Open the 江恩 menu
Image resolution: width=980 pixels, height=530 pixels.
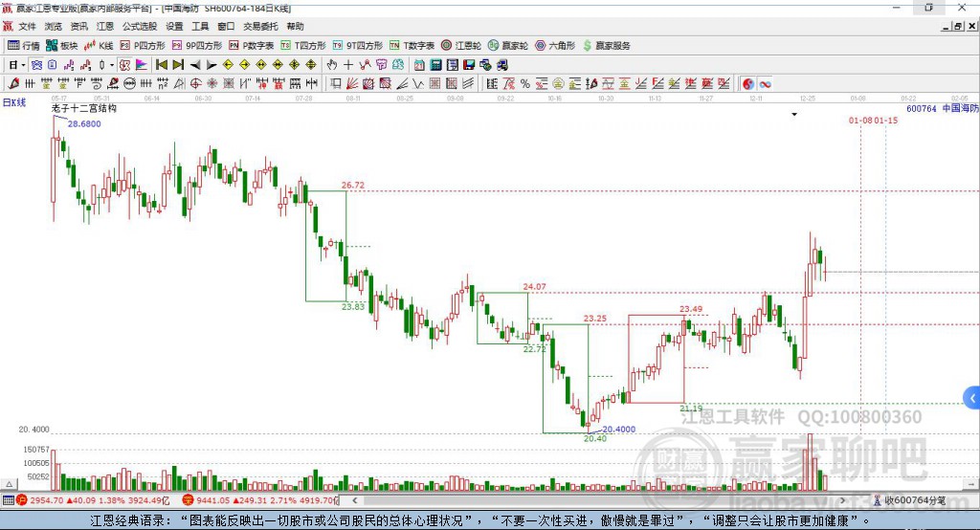point(105,26)
